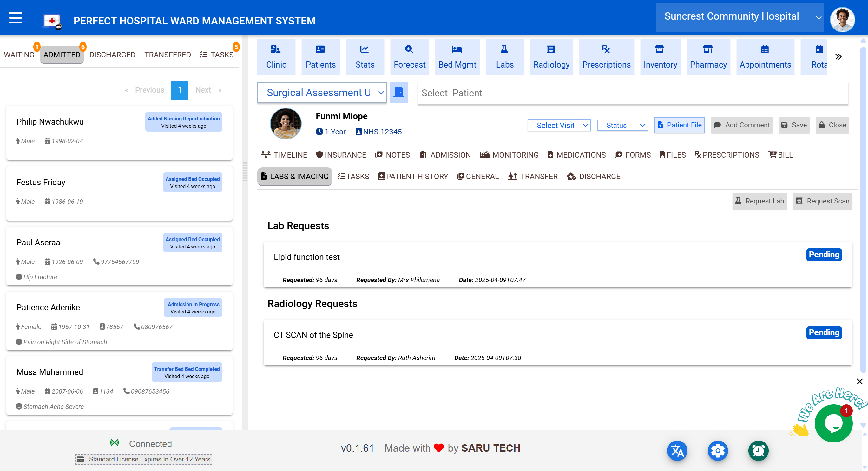Open Lipid function test lab request
868x471 pixels.
(557, 265)
